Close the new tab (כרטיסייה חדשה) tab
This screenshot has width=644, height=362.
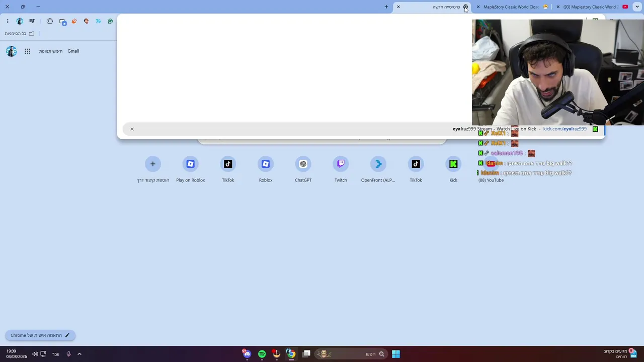[x=398, y=7]
